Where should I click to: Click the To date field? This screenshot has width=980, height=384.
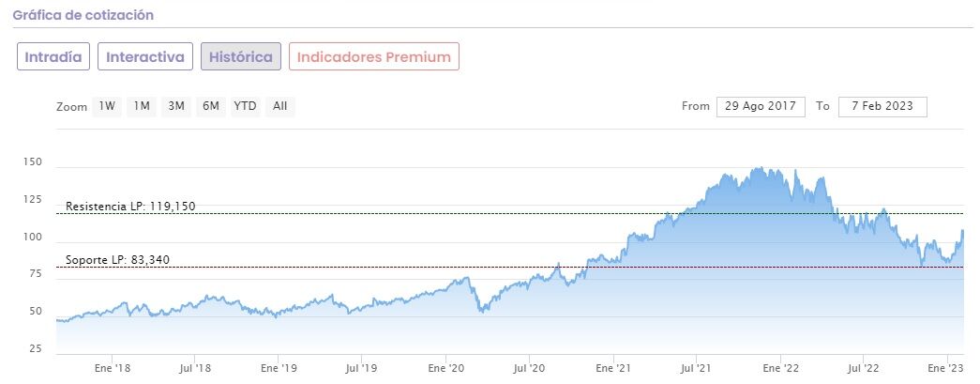coord(882,106)
